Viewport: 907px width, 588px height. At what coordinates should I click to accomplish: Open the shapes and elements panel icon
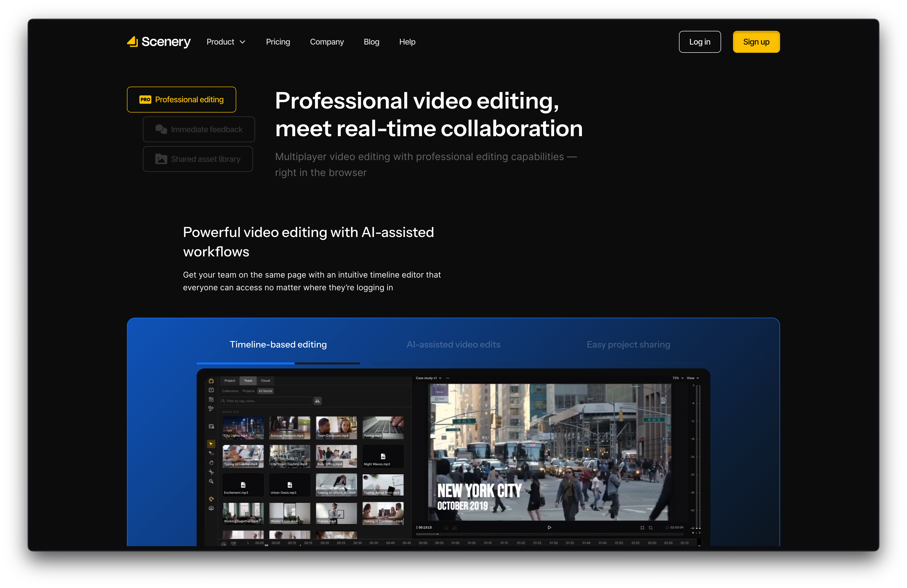(x=211, y=399)
